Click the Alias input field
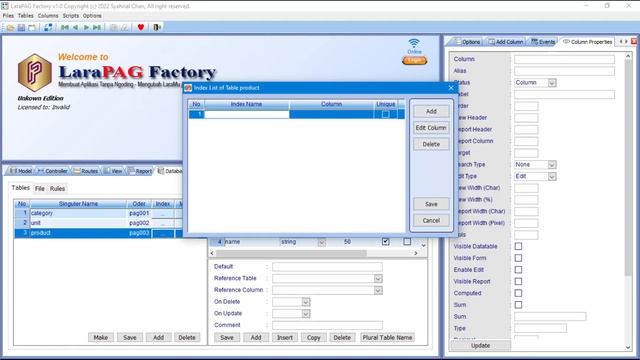The height and width of the screenshot is (360, 640). point(564,71)
